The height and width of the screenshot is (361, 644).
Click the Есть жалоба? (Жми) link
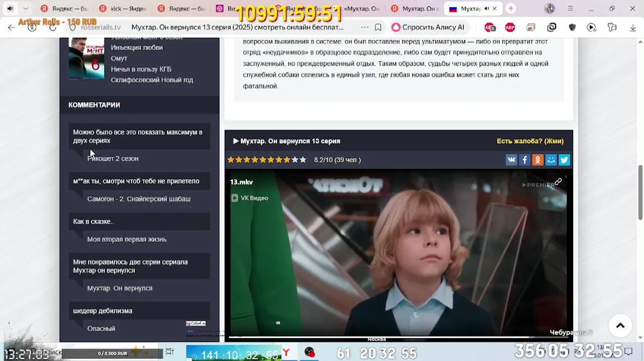coord(530,141)
